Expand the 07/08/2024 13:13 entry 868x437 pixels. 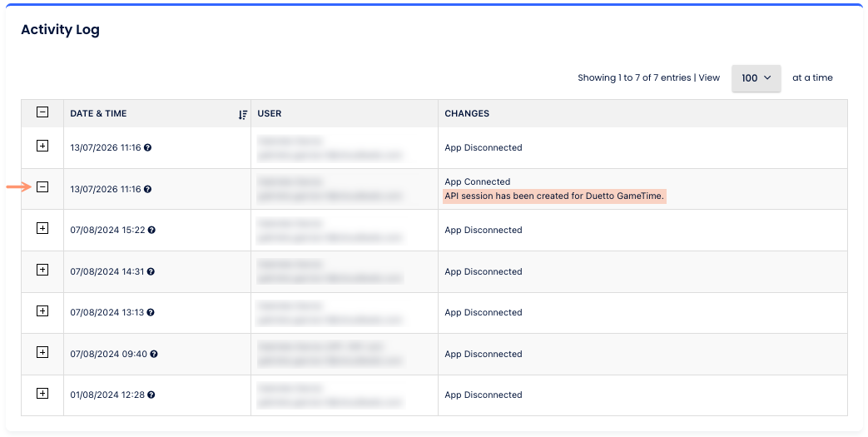pos(42,310)
